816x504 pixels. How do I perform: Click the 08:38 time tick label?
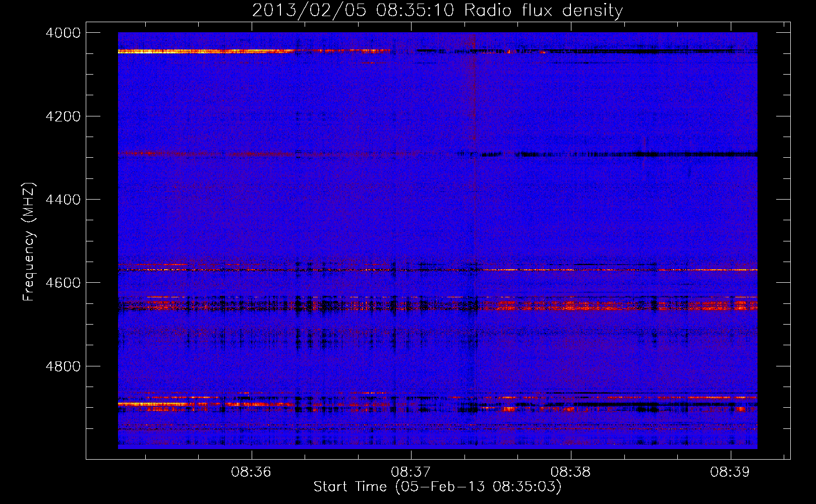click(570, 472)
